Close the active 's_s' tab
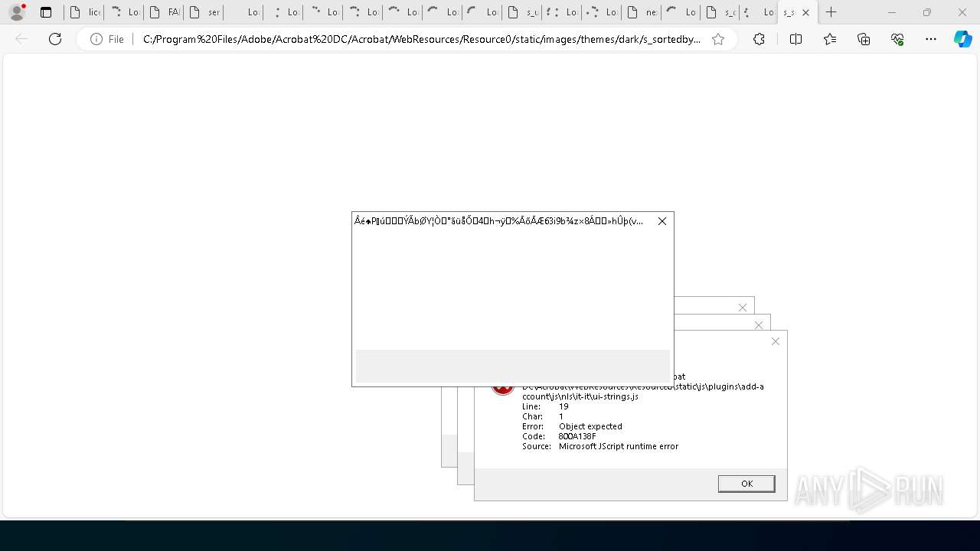 pyautogui.click(x=805, y=12)
